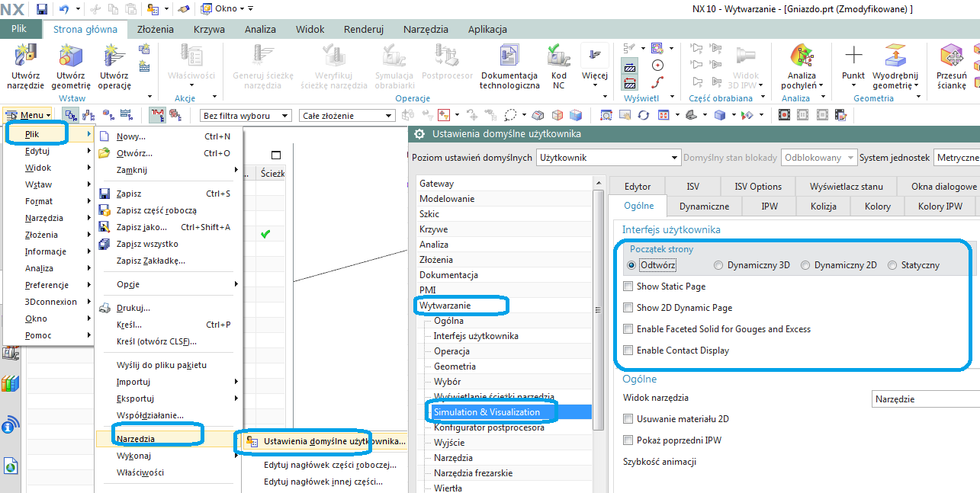
Task: Open the ISV Options tab
Action: coord(757,186)
